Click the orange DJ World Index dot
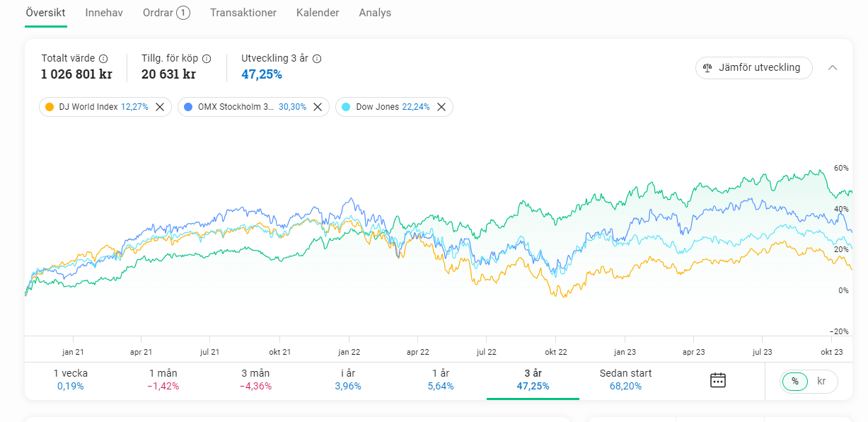This screenshot has height=422, width=868. (x=50, y=107)
